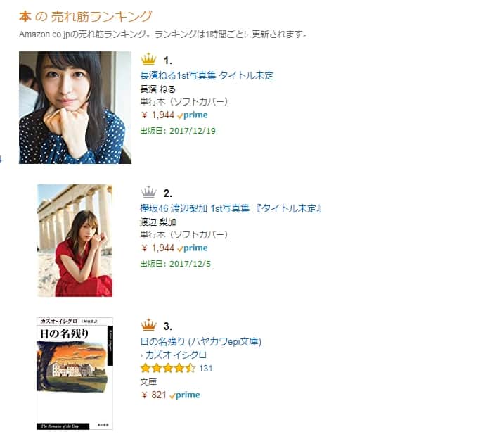Click the gold crown icon for rank 3
The width and height of the screenshot is (504, 439).
tap(148, 325)
